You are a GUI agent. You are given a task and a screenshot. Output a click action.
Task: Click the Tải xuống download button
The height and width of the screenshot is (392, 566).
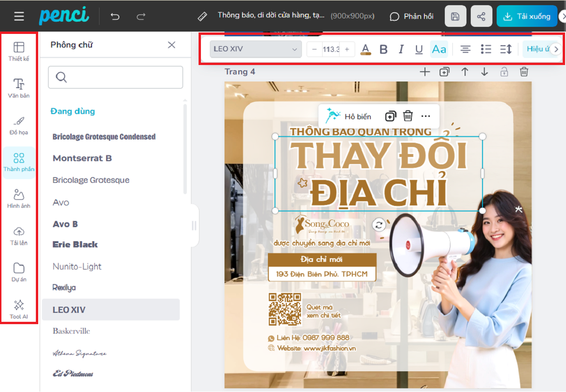coord(526,16)
